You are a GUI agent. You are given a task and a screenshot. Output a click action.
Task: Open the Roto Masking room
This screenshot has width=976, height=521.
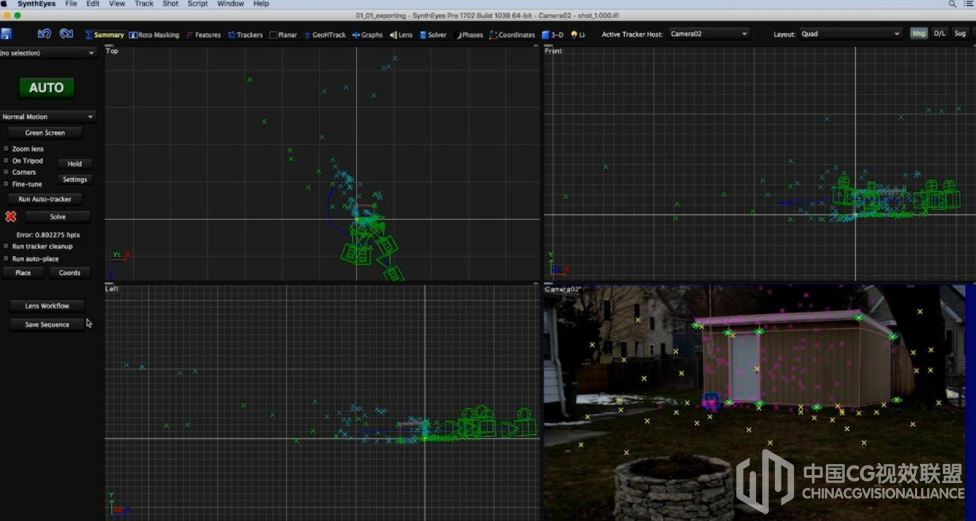[154, 35]
